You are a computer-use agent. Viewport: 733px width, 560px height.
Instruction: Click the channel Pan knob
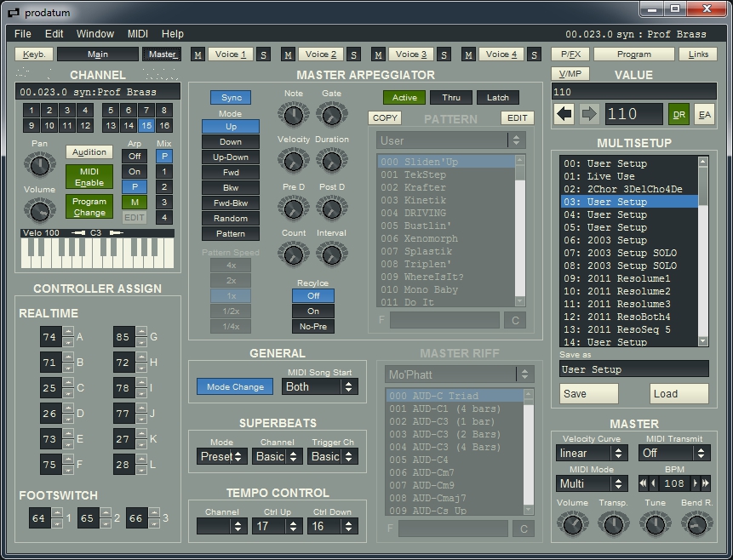click(40, 165)
